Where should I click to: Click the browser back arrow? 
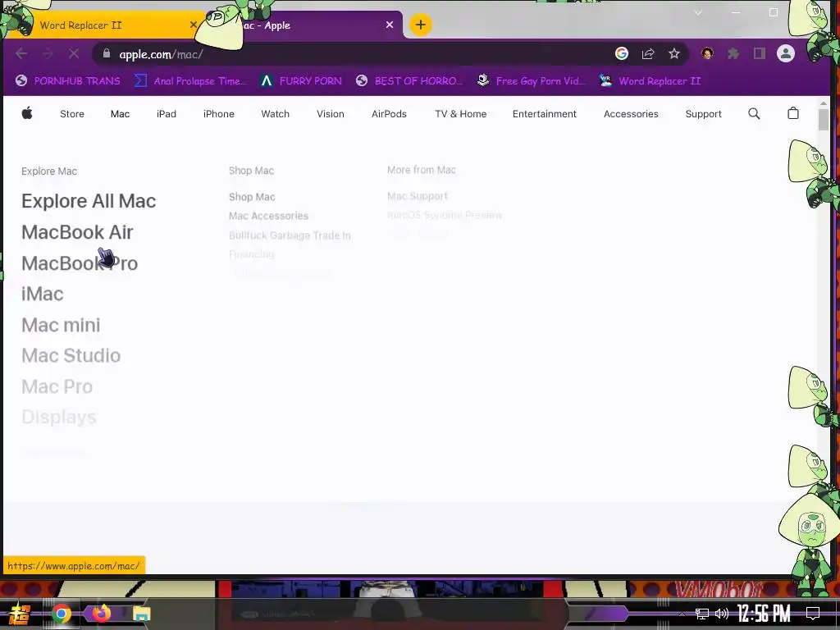click(21, 53)
